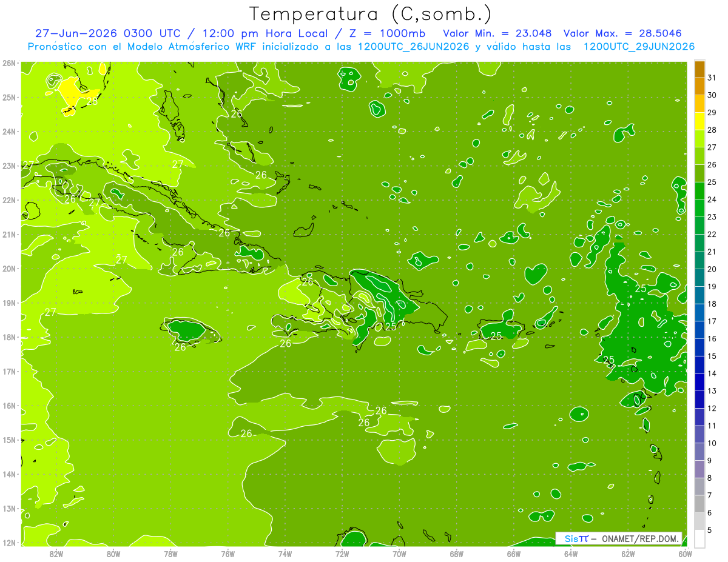The width and height of the screenshot is (728, 562).
Task: Click the '22N' latitude axis label
Action: pyautogui.click(x=9, y=200)
